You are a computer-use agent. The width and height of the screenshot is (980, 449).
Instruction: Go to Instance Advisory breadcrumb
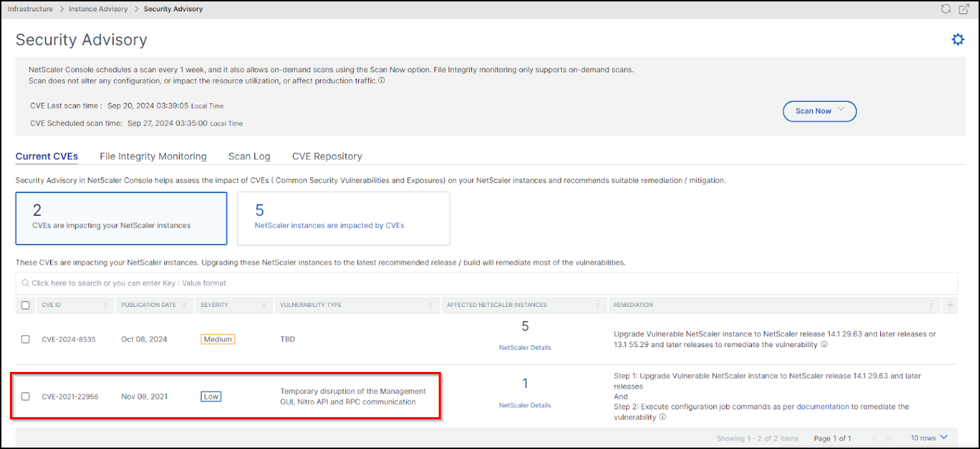click(x=98, y=9)
